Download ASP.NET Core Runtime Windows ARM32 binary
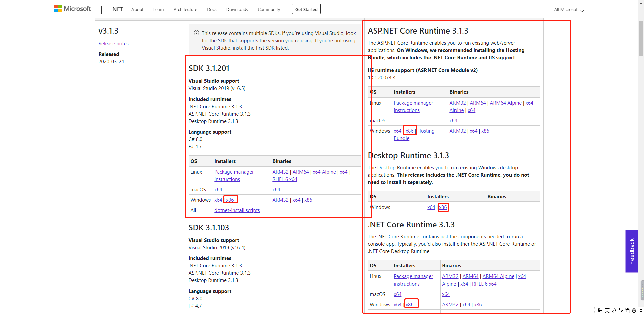This screenshot has height=314, width=644. 458,131
